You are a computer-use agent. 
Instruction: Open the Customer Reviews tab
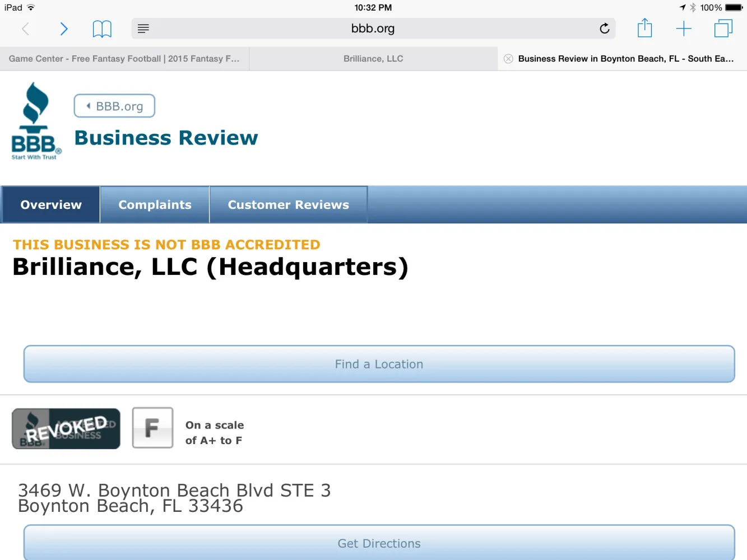(289, 205)
